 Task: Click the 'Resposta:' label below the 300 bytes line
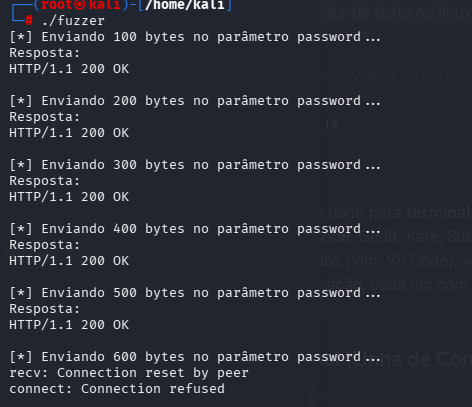click(45, 181)
